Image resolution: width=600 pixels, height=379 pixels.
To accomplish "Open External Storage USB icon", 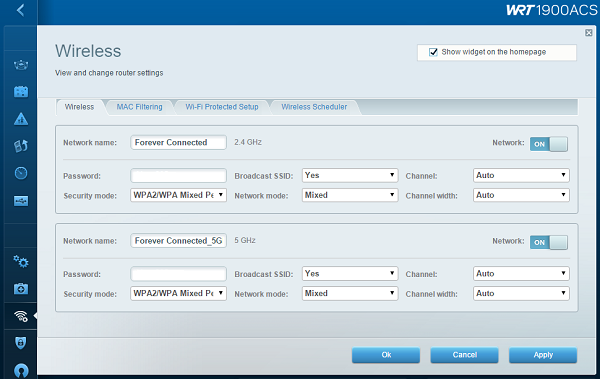I will (21, 201).
